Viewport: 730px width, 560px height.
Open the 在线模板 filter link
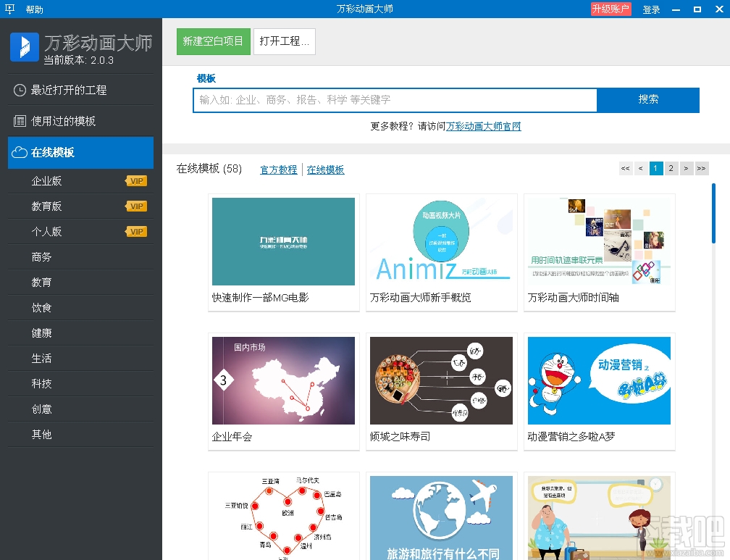click(325, 170)
